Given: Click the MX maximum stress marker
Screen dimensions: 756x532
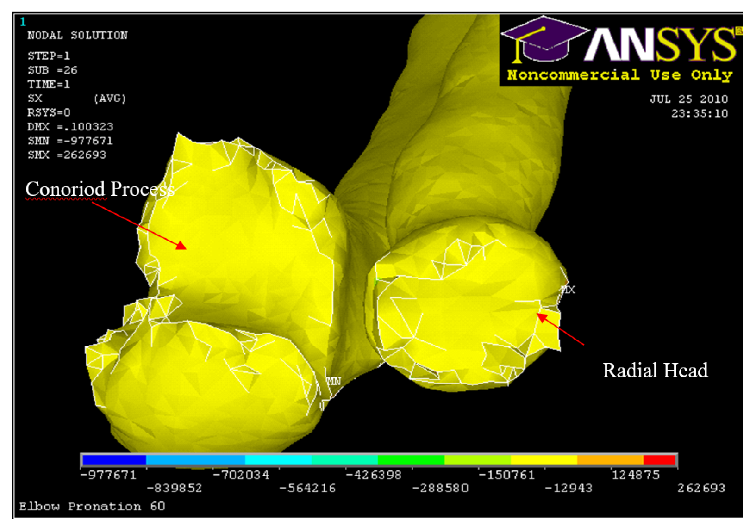Looking at the screenshot, I should [x=568, y=290].
